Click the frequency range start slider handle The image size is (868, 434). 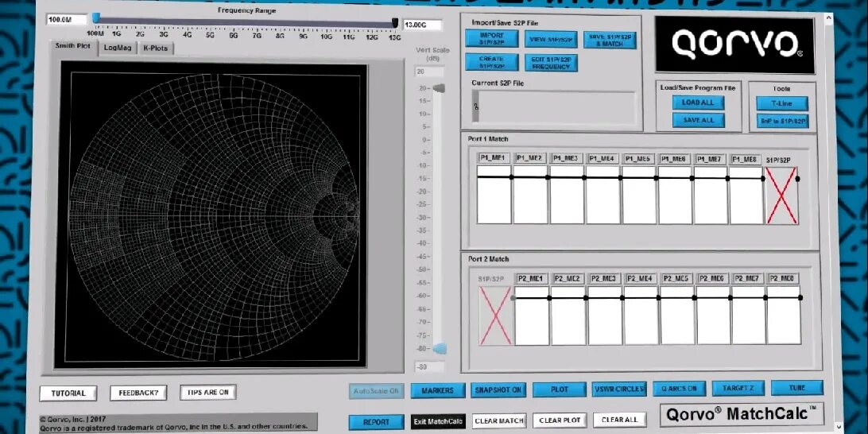point(95,18)
